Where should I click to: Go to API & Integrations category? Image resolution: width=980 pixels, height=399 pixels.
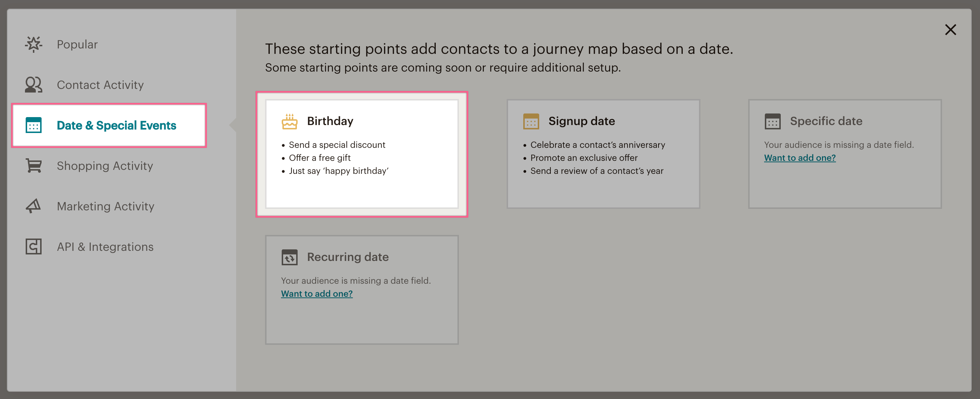(x=105, y=246)
